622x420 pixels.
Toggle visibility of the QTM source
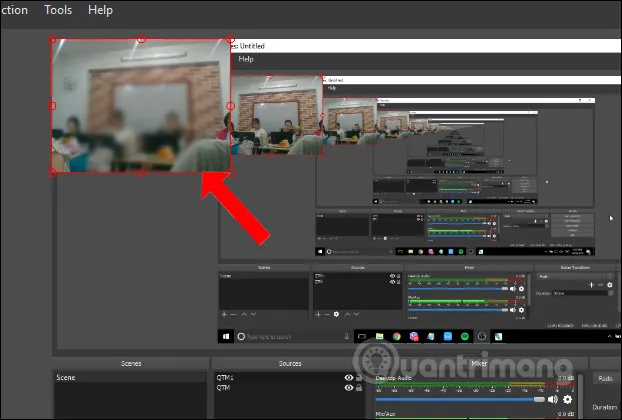[349, 390]
